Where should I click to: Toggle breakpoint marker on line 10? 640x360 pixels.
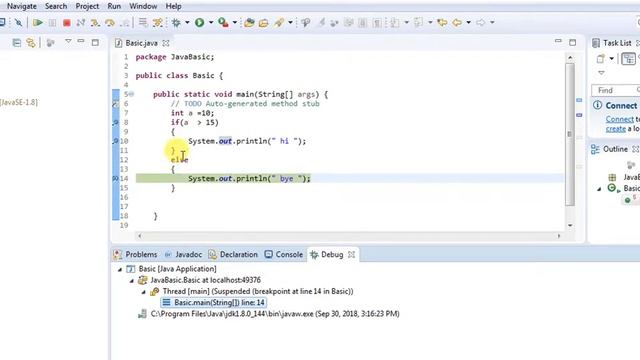coord(116,141)
